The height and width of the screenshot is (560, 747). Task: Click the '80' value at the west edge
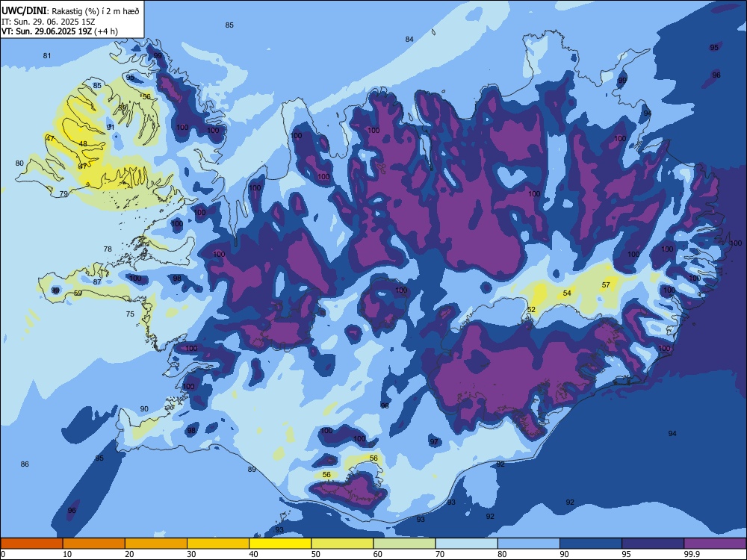19,163
